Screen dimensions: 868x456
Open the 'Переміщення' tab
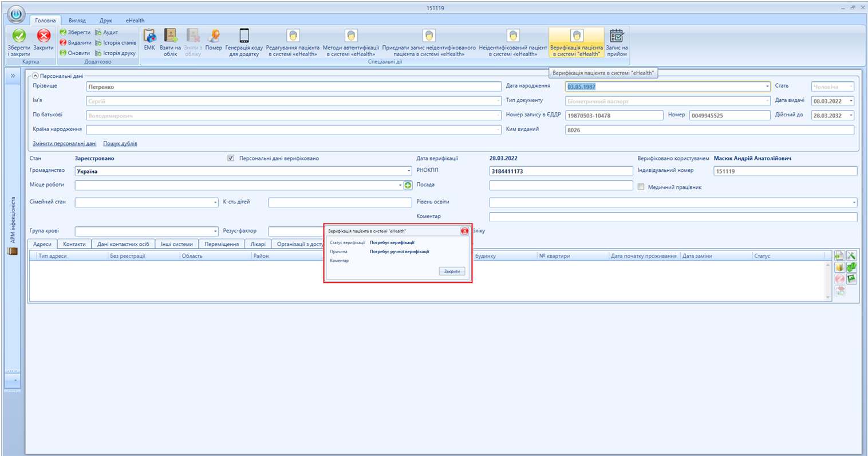[x=222, y=244]
